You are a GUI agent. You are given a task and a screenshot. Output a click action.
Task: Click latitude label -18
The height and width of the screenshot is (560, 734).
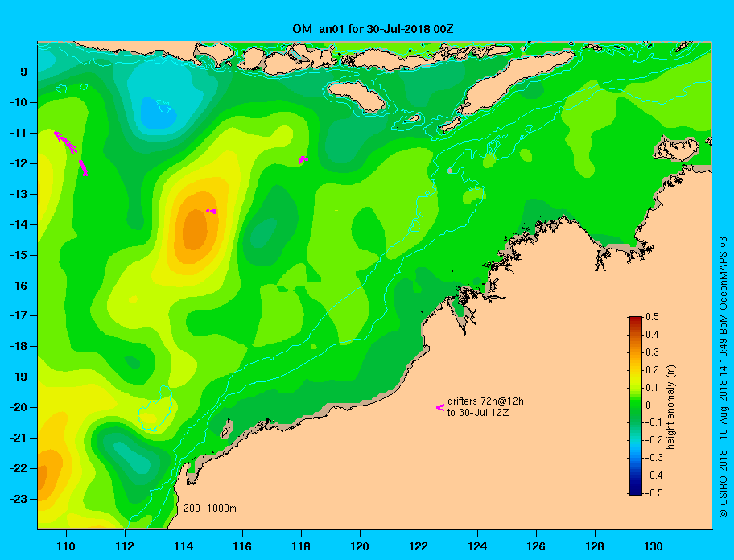point(19,347)
